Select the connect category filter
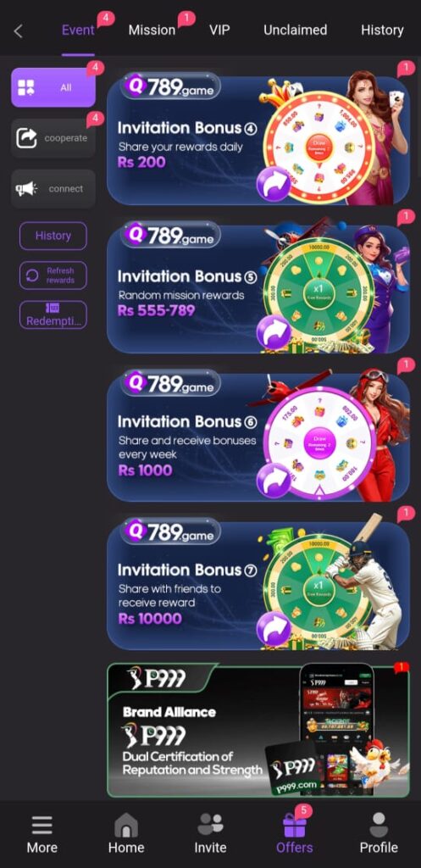The width and height of the screenshot is (421, 868). [53, 189]
